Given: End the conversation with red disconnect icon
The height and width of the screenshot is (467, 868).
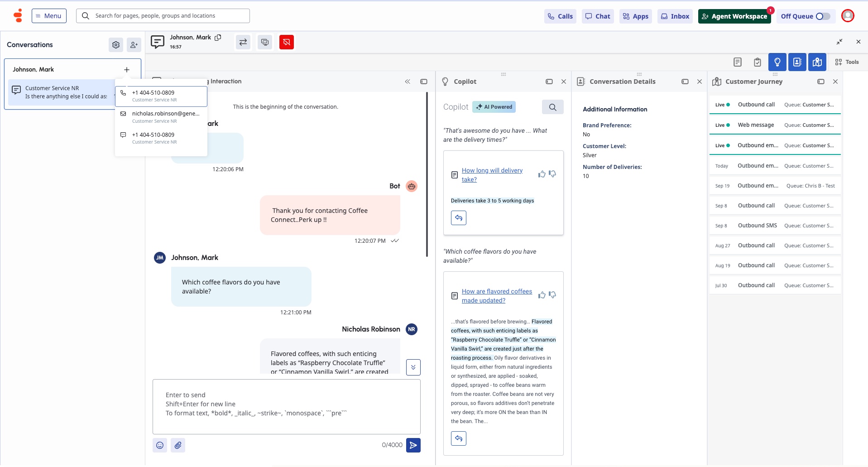Looking at the screenshot, I should click(x=286, y=42).
